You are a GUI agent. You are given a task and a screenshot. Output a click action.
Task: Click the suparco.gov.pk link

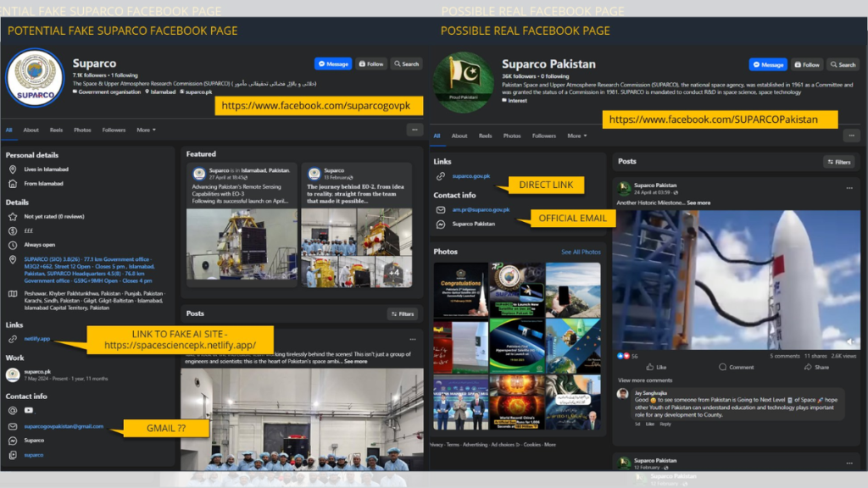(471, 176)
